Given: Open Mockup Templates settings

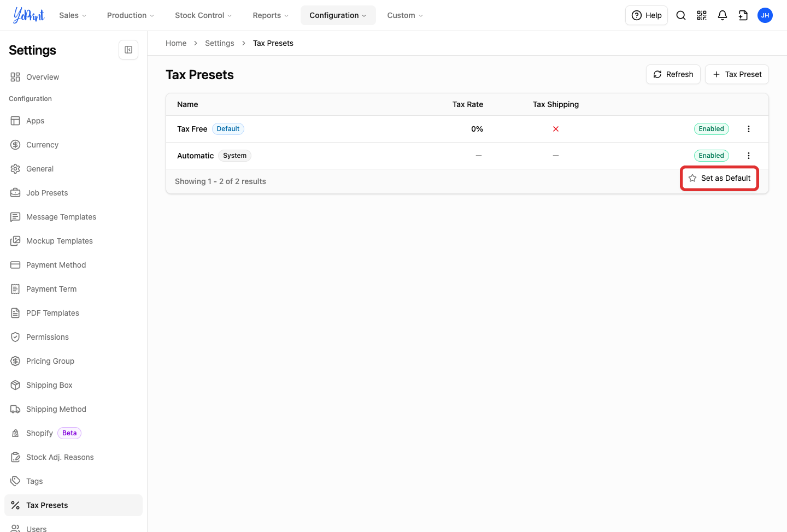Looking at the screenshot, I should (73, 241).
